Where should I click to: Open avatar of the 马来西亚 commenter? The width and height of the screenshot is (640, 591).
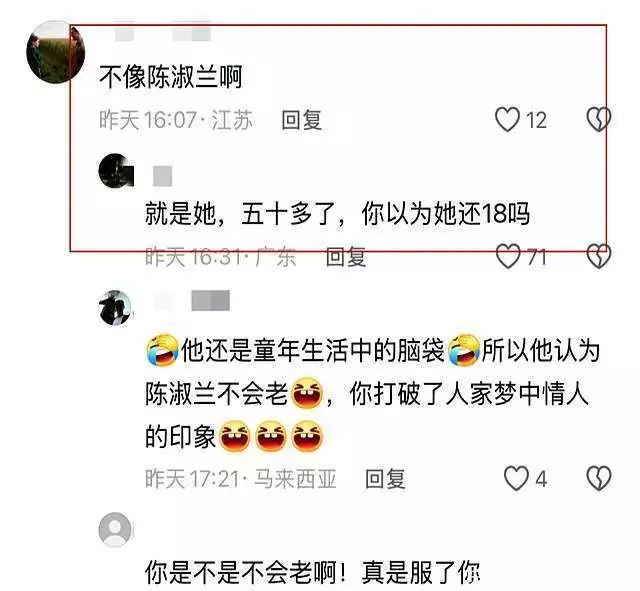click(x=116, y=308)
